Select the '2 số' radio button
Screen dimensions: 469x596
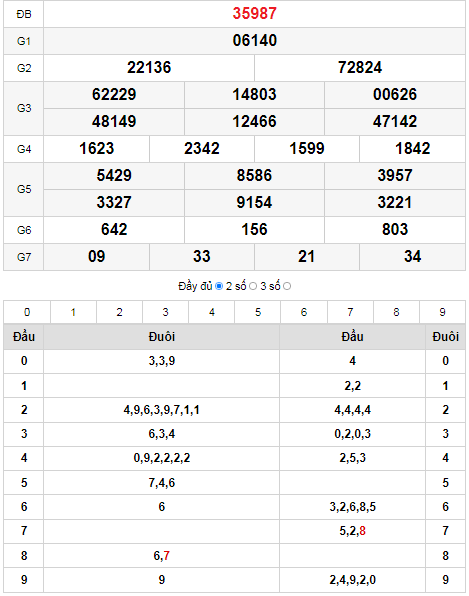tap(253, 286)
